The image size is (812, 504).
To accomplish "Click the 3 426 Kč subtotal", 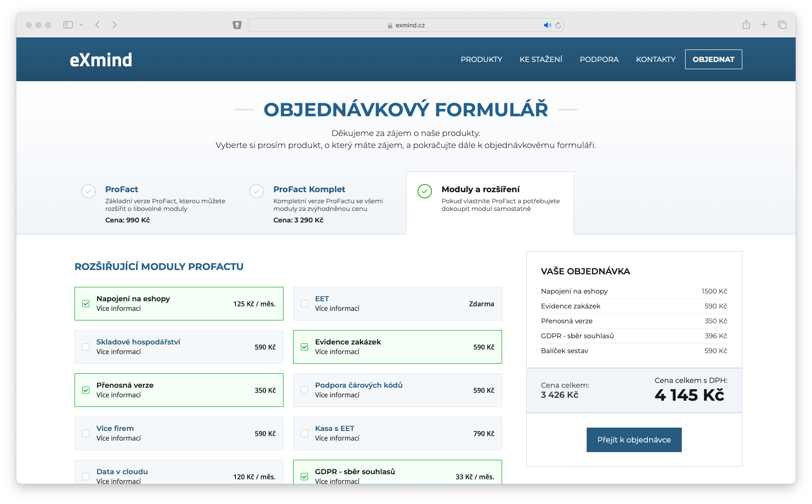I will point(560,394).
